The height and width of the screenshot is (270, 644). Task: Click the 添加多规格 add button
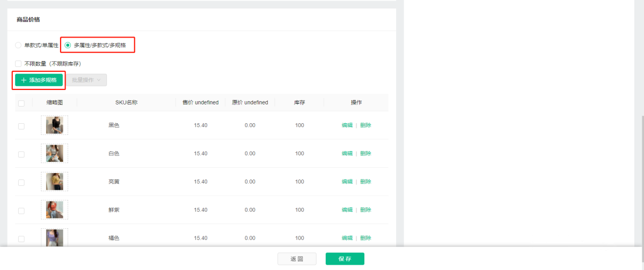(x=39, y=80)
